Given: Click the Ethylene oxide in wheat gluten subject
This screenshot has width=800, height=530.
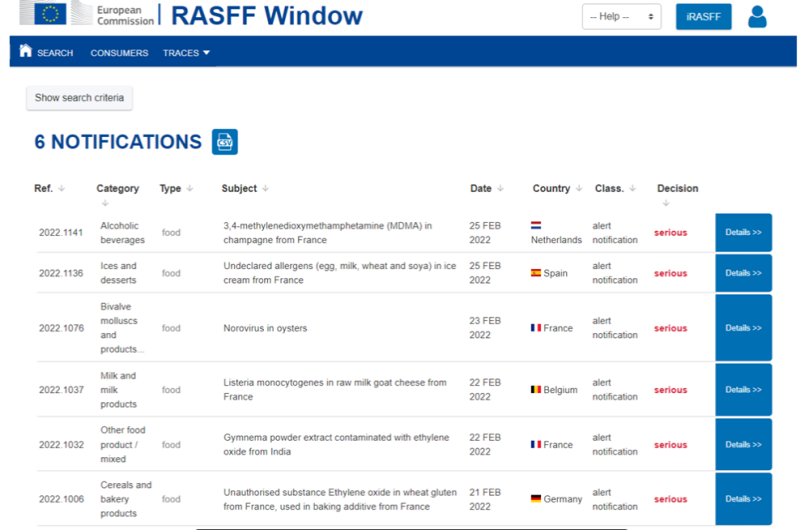Looking at the screenshot, I should [x=340, y=499].
